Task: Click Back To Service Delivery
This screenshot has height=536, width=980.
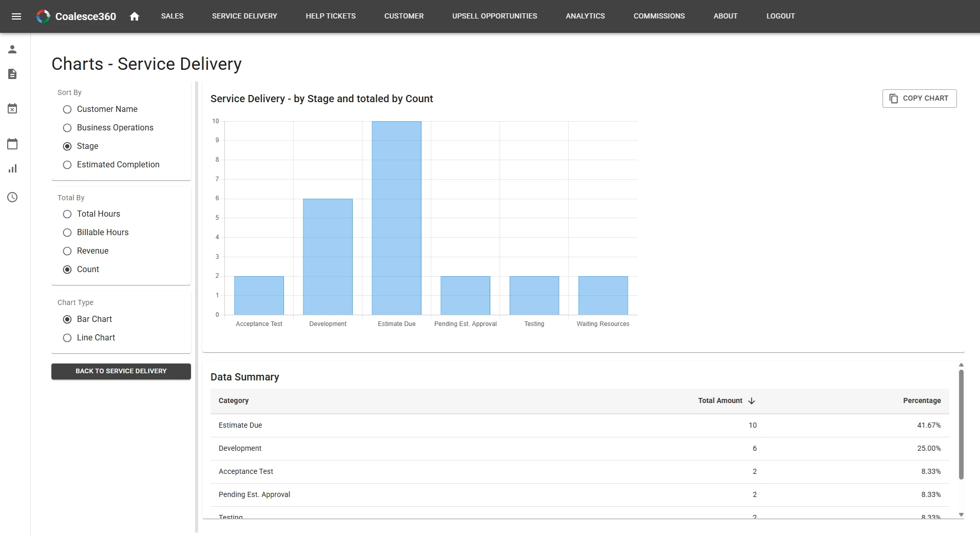Action: coord(121,371)
